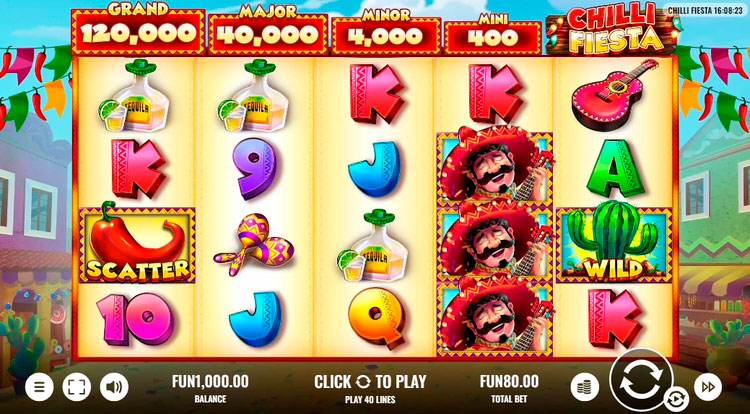
Task: Click the cactus Wild symbol
Action: 614,245
